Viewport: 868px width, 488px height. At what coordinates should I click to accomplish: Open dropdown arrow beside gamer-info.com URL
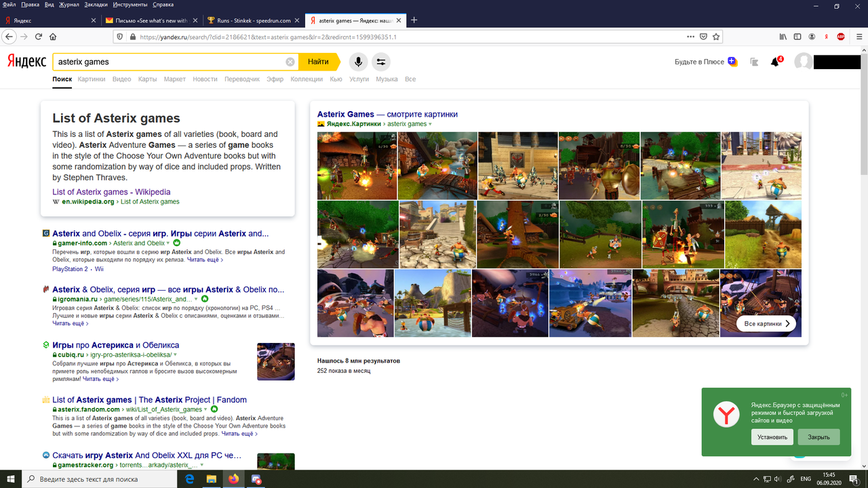pos(168,243)
